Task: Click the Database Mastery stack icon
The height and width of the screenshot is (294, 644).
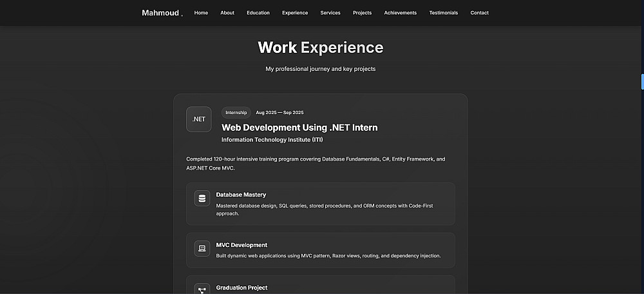Action: (x=202, y=199)
